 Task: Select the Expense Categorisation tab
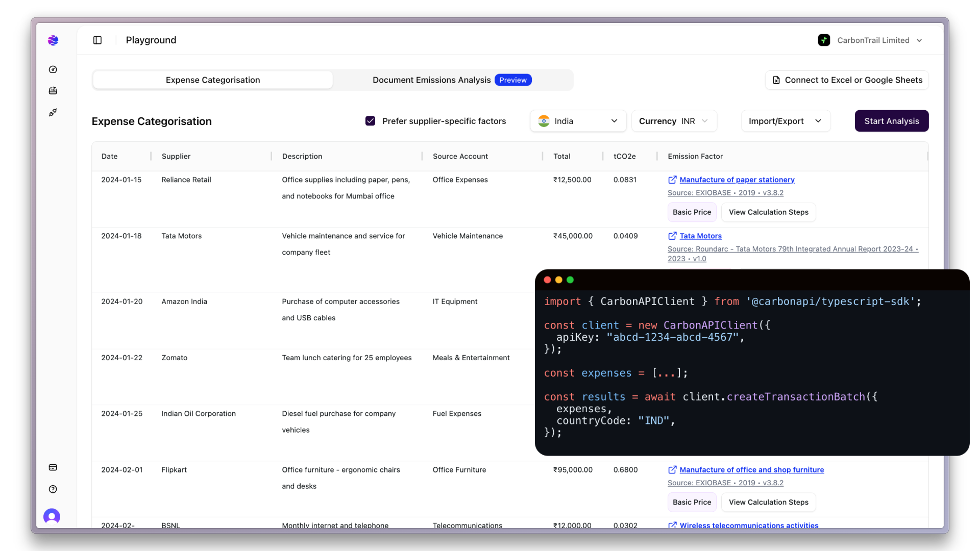pos(212,80)
